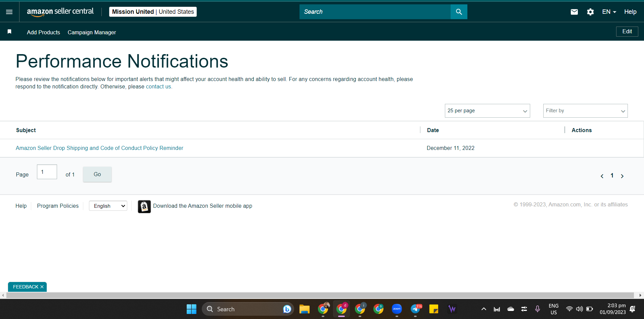
Task: Click the bookmark flag icon
Action: pos(9,32)
